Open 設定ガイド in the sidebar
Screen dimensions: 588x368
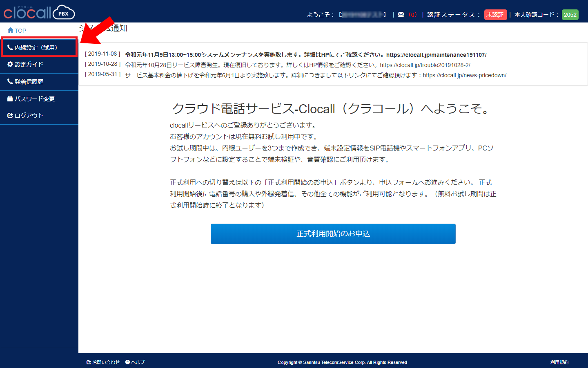pos(39,65)
